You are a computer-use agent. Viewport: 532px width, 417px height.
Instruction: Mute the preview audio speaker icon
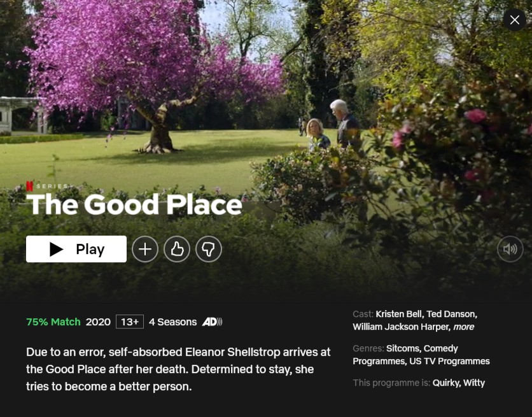tap(510, 249)
